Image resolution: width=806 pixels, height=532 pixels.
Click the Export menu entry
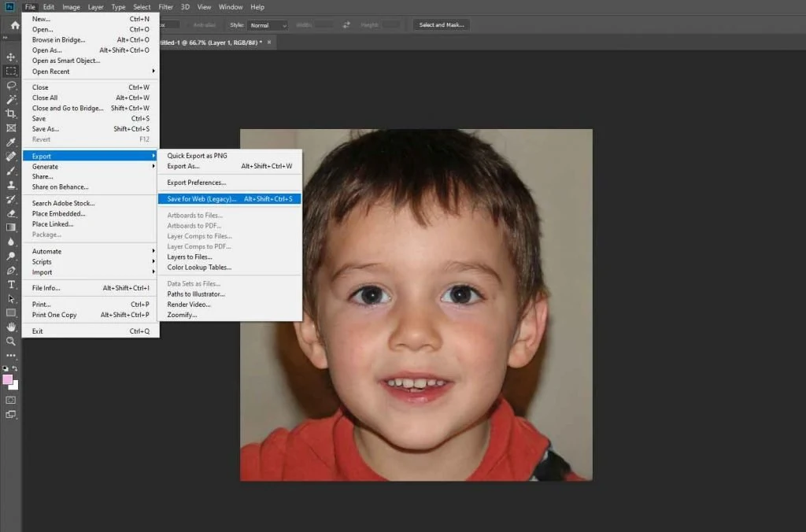91,157
